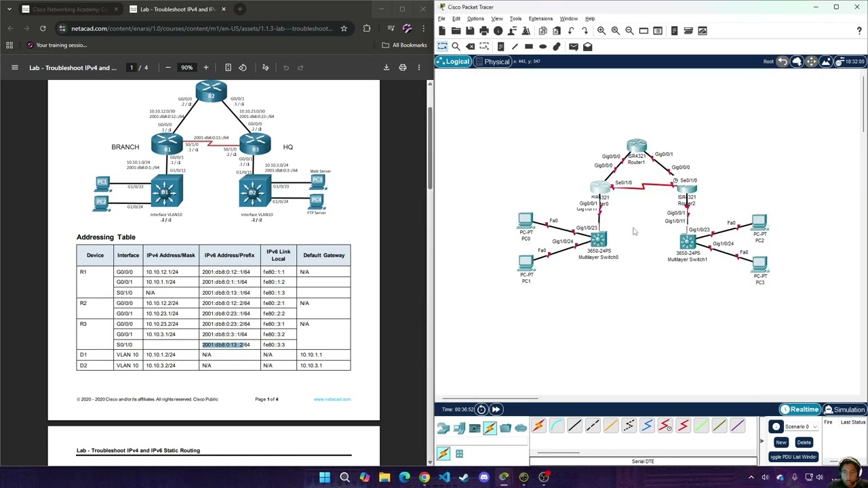The height and width of the screenshot is (488, 868).
Task: Select the Draw Line tool
Action: pyautogui.click(x=515, y=47)
